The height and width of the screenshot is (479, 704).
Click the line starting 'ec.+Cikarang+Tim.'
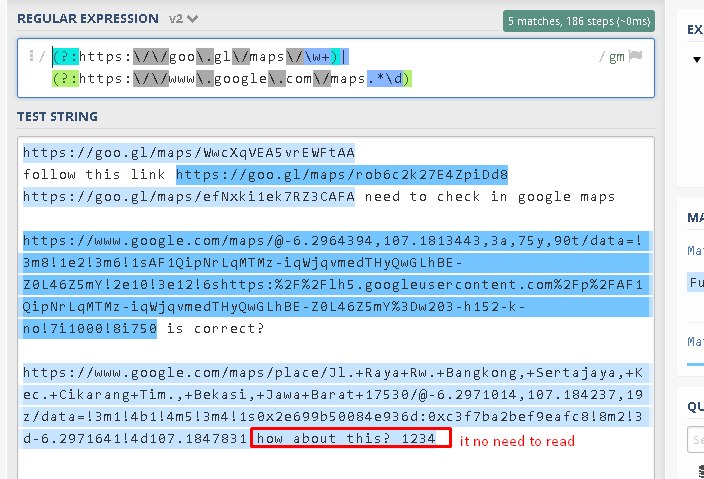pos(333,395)
